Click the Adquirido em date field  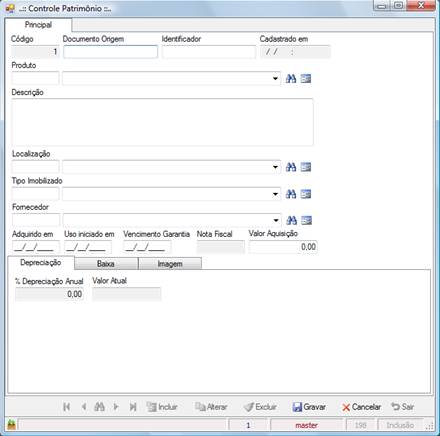36,247
